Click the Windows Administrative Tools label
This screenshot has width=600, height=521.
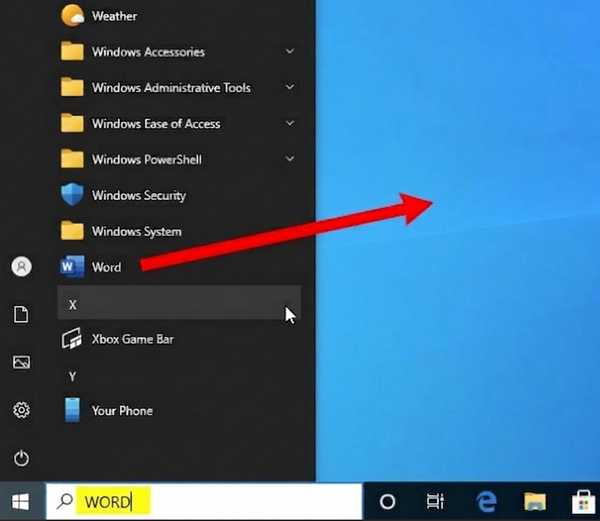[171, 88]
